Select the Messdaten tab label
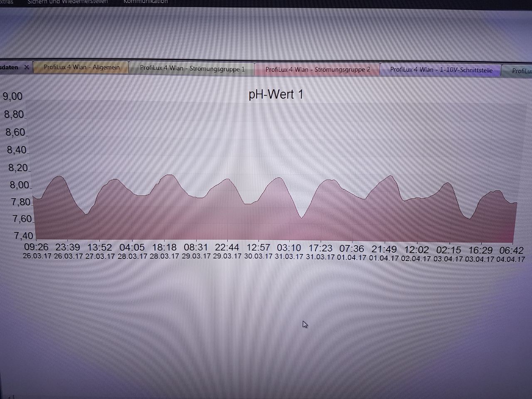This screenshot has width=532, height=399. [x=9, y=67]
